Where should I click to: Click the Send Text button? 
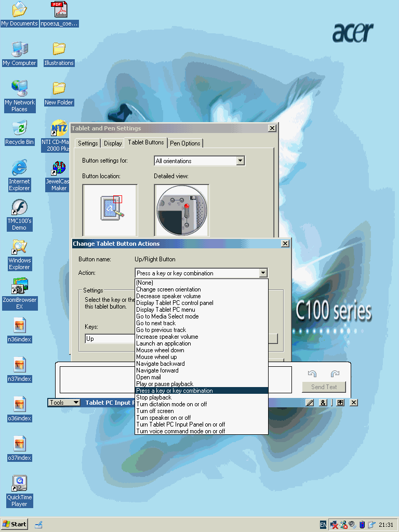click(324, 387)
